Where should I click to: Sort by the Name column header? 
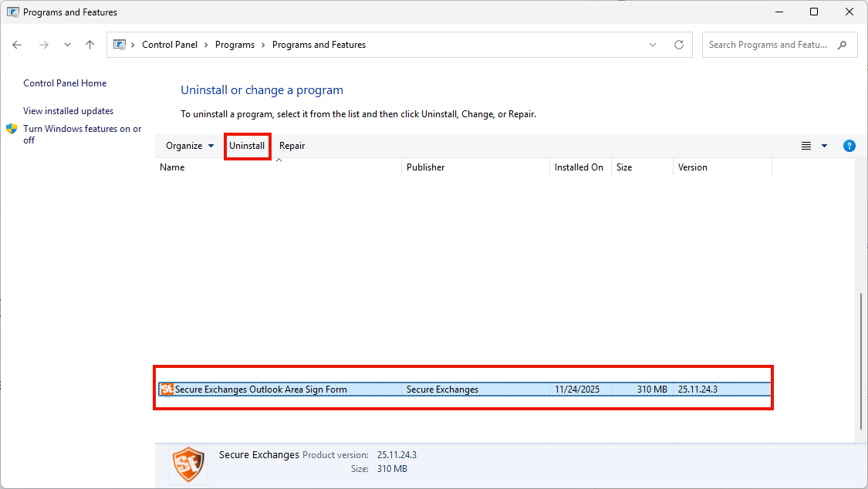(x=279, y=167)
